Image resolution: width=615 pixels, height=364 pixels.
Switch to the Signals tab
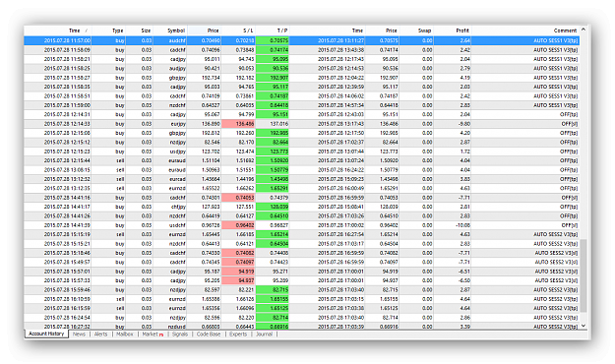click(x=180, y=334)
